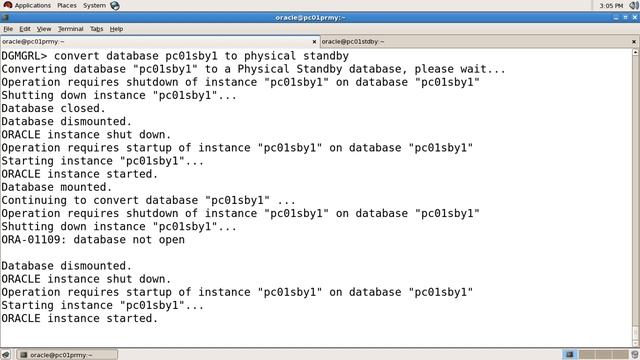The width and height of the screenshot is (640, 360).
Task: Open the Applications menu in top panel
Action: [27, 5]
